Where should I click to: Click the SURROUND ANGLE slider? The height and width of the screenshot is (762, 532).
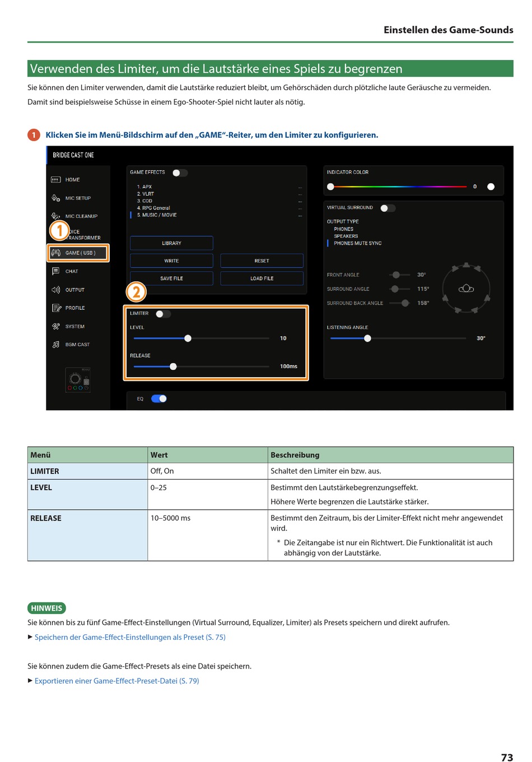point(400,289)
